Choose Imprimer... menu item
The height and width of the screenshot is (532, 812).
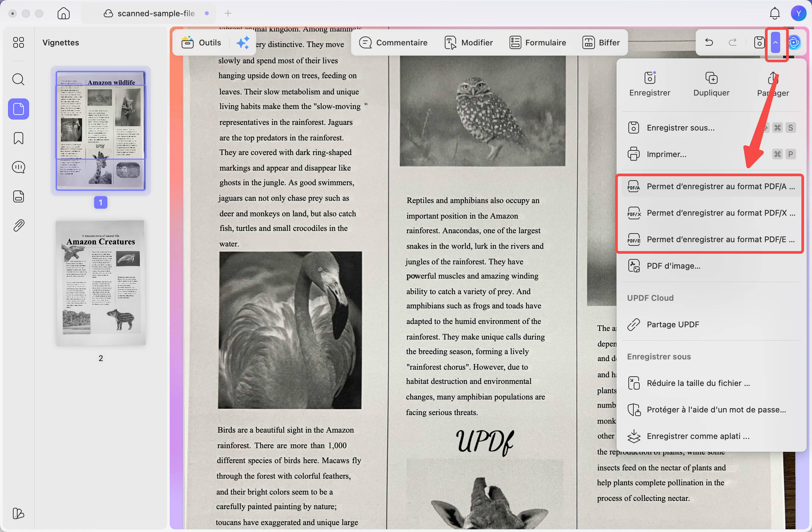(x=711, y=154)
